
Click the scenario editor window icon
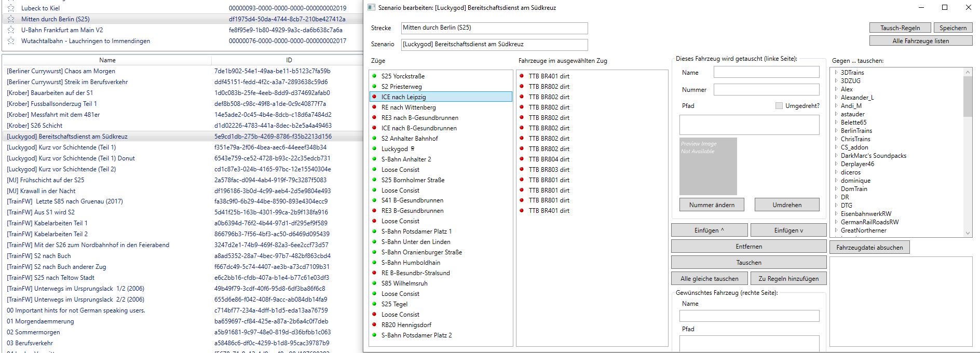[x=371, y=8]
